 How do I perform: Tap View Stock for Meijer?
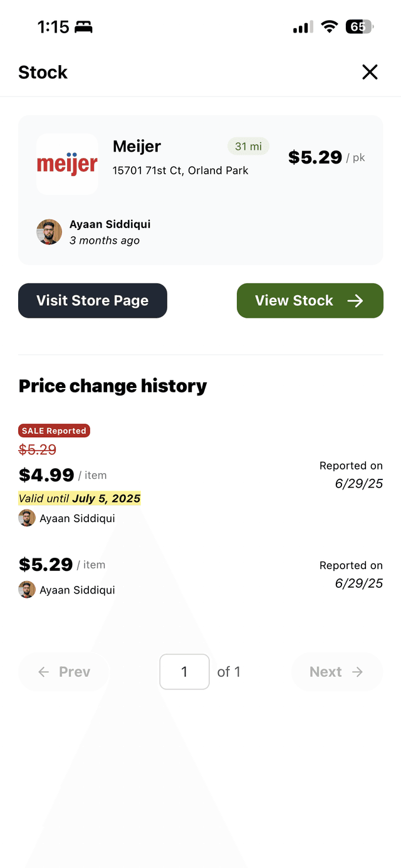310,300
